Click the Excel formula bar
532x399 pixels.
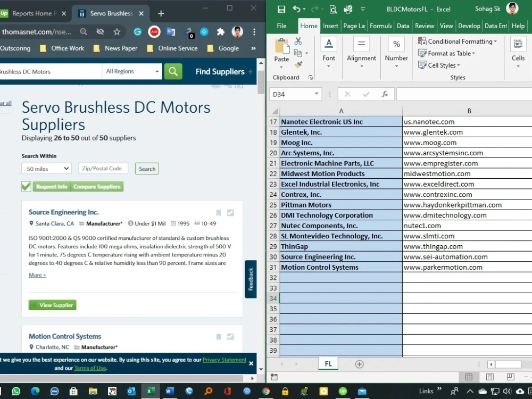tap(464, 94)
